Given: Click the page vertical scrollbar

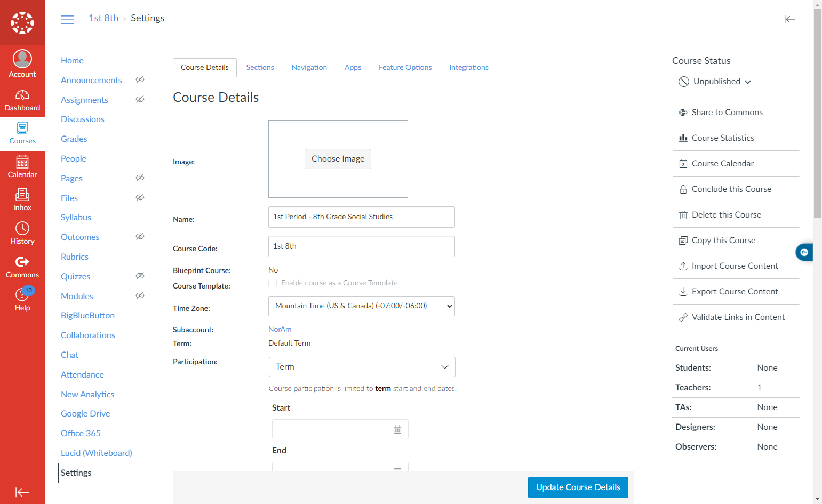Looking at the screenshot, I should [x=817, y=113].
